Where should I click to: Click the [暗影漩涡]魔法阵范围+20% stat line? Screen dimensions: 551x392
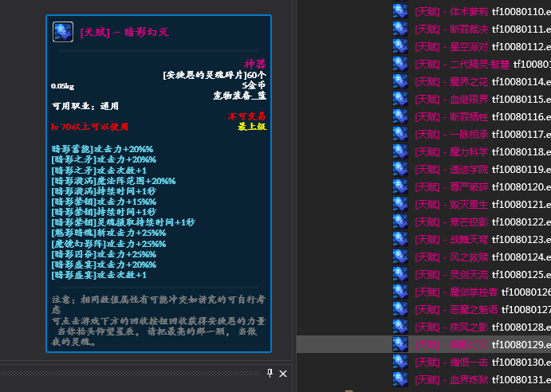(x=113, y=181)
